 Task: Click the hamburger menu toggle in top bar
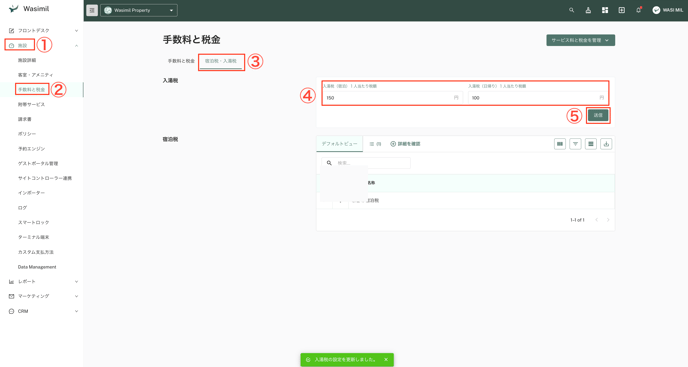coord(92,10)
